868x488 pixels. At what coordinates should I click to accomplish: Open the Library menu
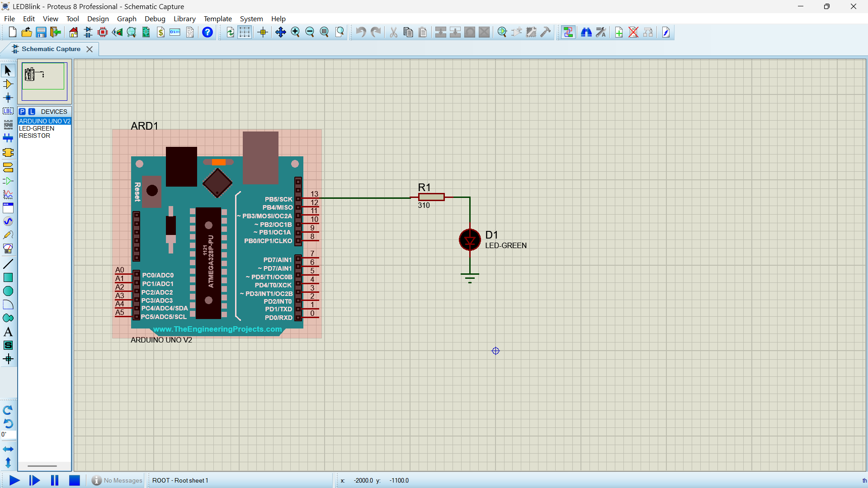pyautogui.click(x=184, y=19)
